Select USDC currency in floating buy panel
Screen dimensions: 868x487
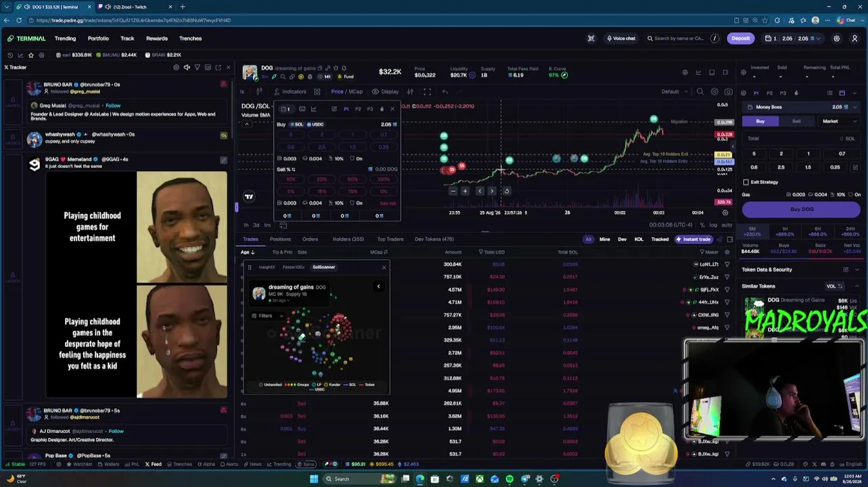[315, 124]
